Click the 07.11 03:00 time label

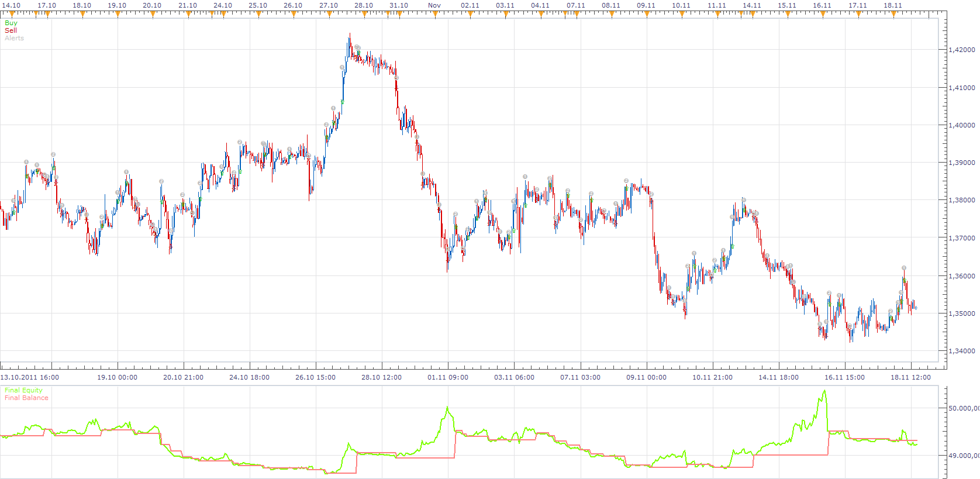(581, 377)
